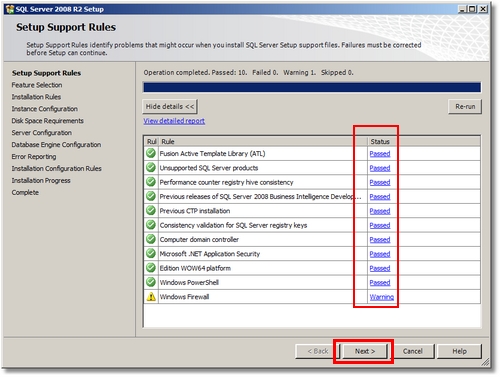The width and height of the screenshot is (500, 377).
Task: Select the Installation Rules step
Action: (36, 97)
